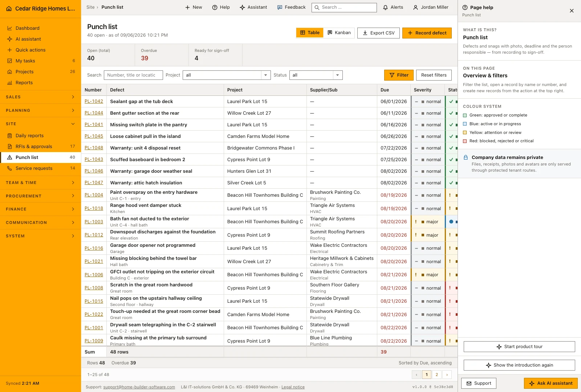Open the Project filter dropdown
The image size is (581, 392).
[227, 75]
